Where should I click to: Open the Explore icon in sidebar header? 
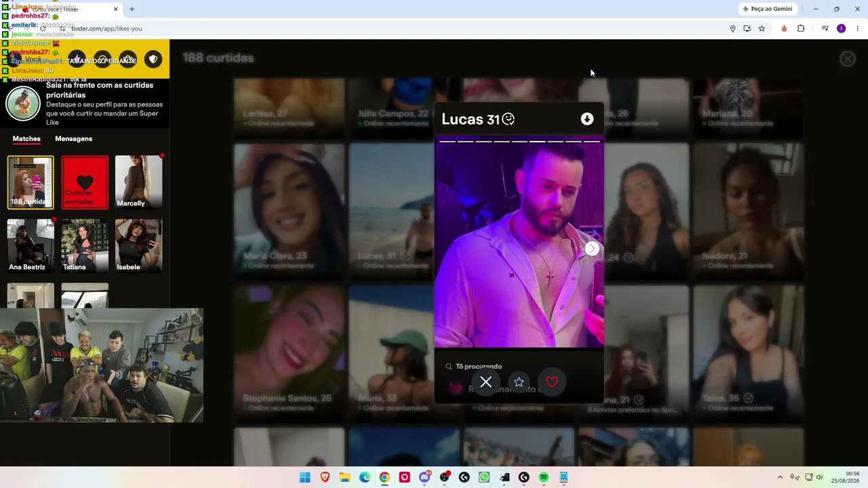(x=102, y=60)
